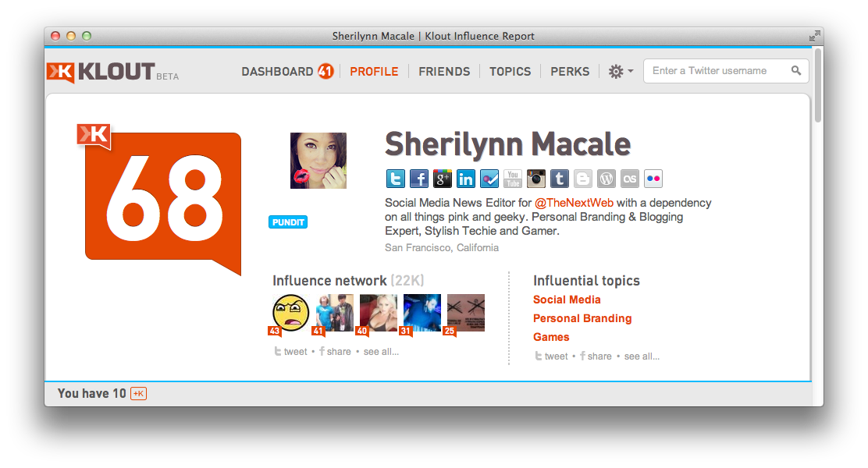This screenshot has height=468, width=868.
Task: Click the Twitter username search field
Action: pos(726,71)
